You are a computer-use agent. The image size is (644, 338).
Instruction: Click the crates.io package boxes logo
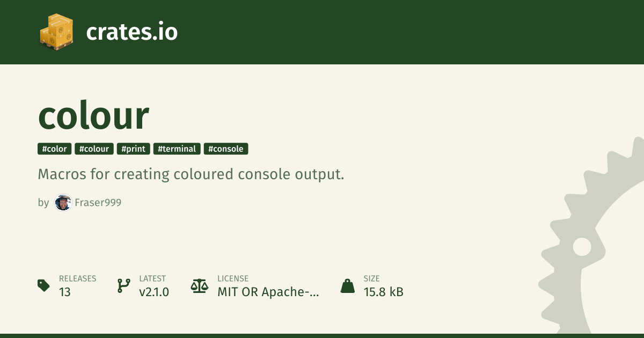tap(56, 32)
